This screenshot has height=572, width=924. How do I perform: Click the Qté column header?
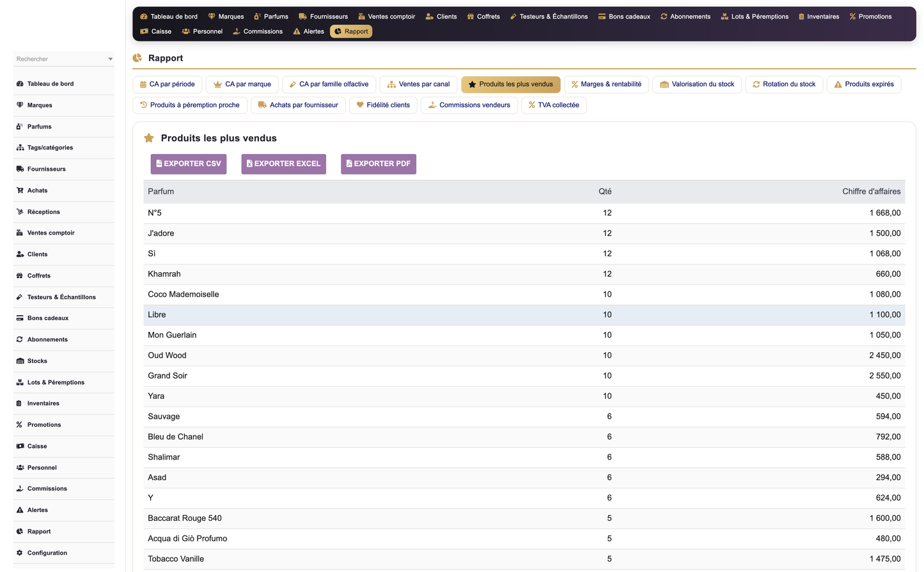coord(605,192)
